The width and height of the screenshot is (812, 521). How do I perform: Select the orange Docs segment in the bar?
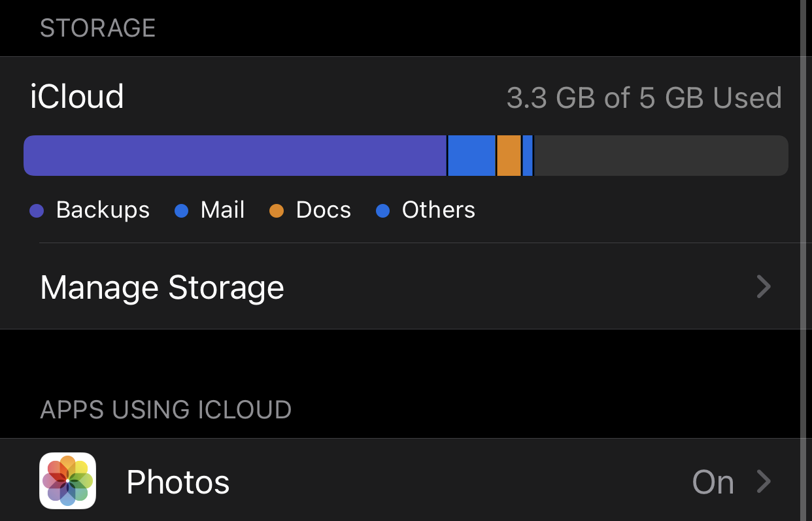[509, 155]
